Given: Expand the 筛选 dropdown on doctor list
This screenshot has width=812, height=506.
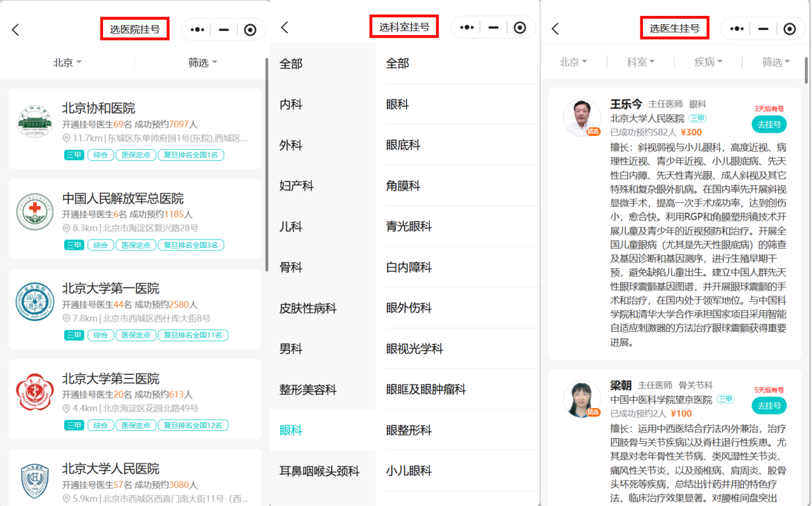Looking at the screenshot, I should 776,61.
